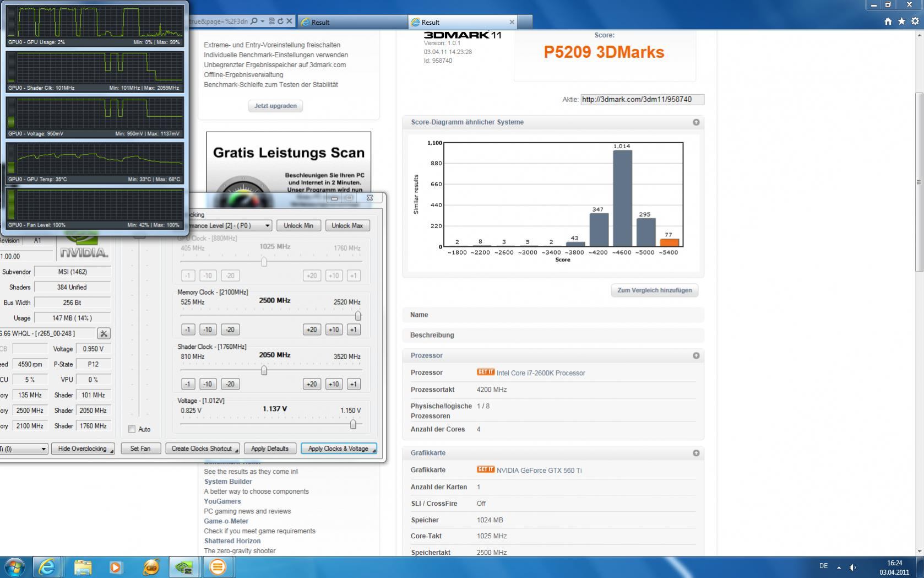924x578 pixels.
Task: Click Jetzt upgraden button
Action: coord(275,106)
